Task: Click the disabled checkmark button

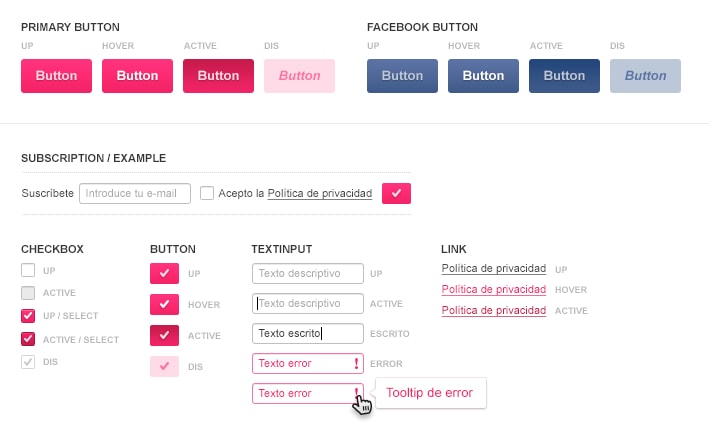Action: pyautogui.click(x=164, y=366)
